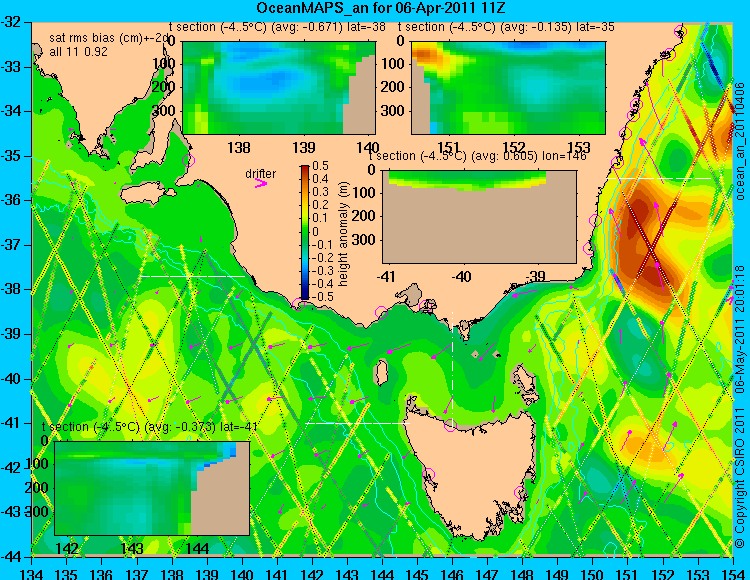Click 139 on the lat=-38 inset axis
Viewport: 750px width, 580px height.
pos(304,147)
